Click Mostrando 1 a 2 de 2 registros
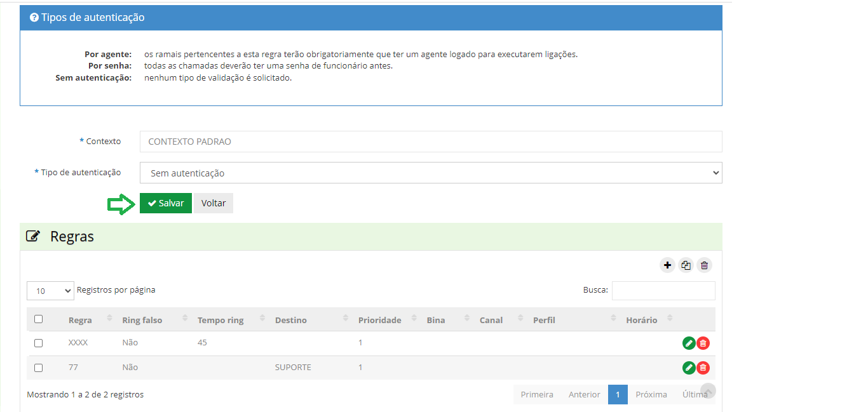 pos(85,394)
